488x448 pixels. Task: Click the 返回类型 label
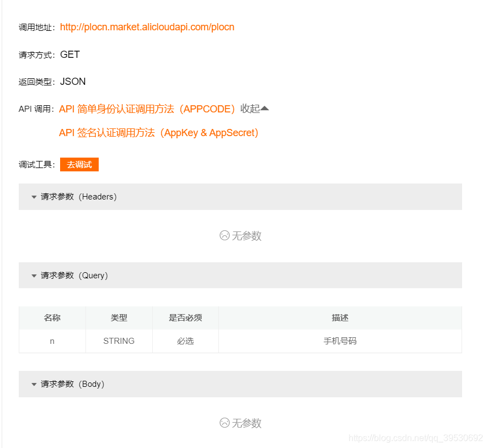pos(37,82)
